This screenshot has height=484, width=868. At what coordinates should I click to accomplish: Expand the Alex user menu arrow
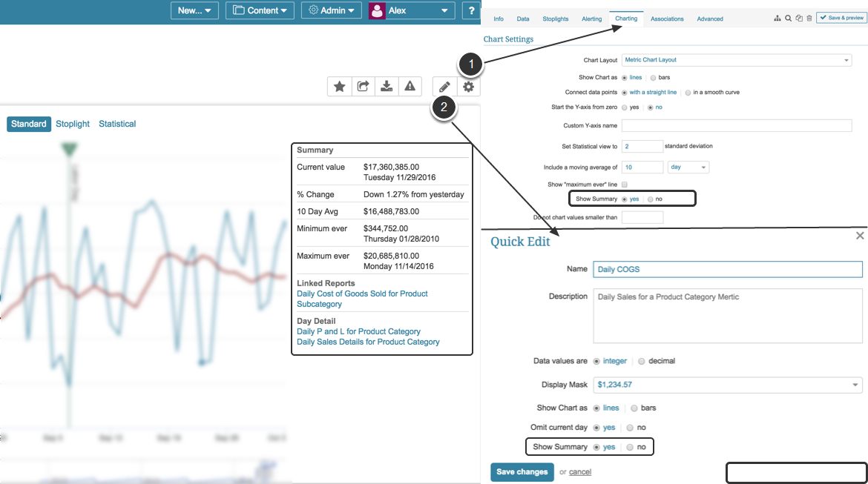pos(444,10)
